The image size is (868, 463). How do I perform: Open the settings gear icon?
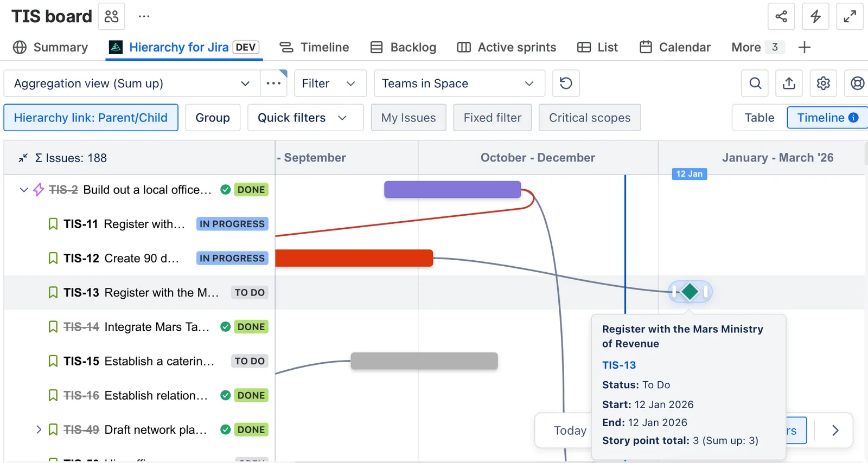coord(824,83)
